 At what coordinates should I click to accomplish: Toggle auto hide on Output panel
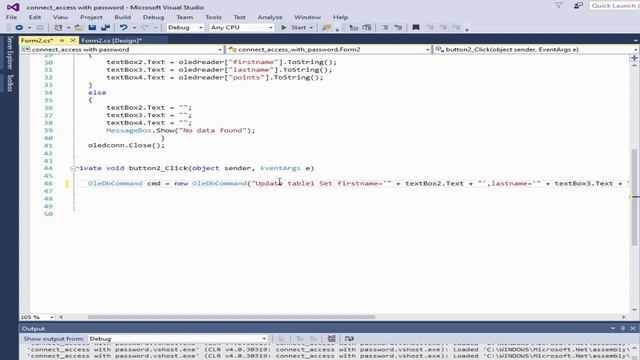point(623,328)
